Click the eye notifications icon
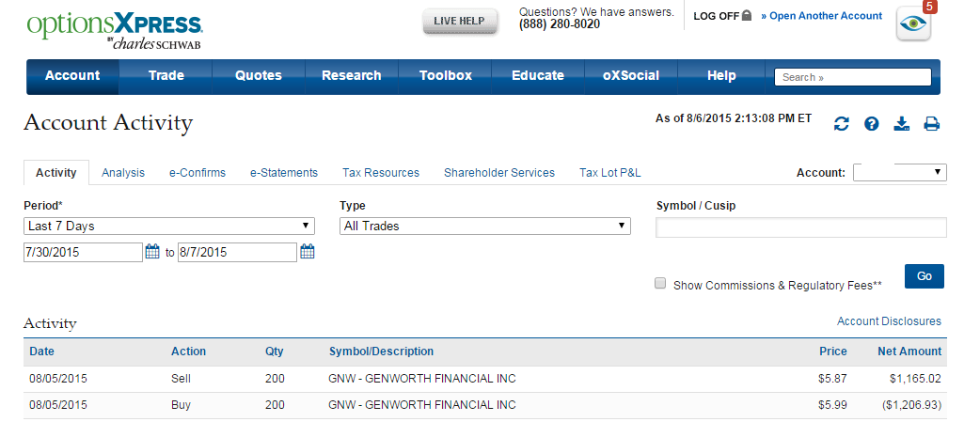This screenshot has width=980, height=422. pyautogui.click(x=913, y=24)
